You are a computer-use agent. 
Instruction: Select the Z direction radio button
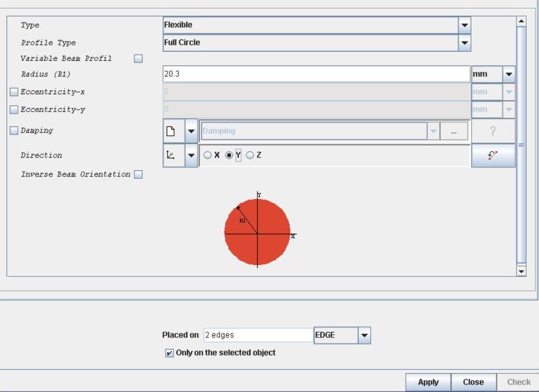pos(249,156)
